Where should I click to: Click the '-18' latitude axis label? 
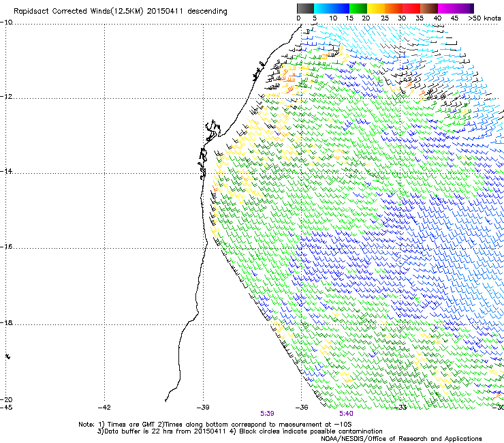click(x=6, y=322)
